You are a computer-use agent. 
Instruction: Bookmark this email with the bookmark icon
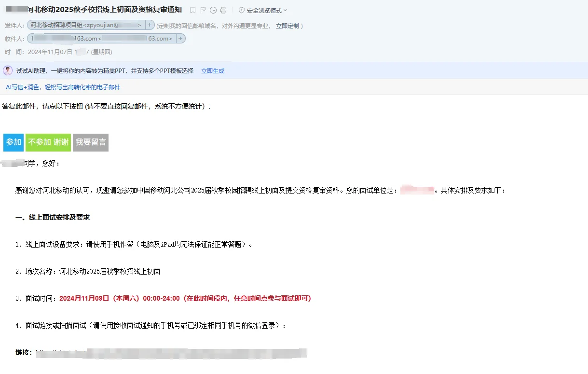[x=193, y=10]
